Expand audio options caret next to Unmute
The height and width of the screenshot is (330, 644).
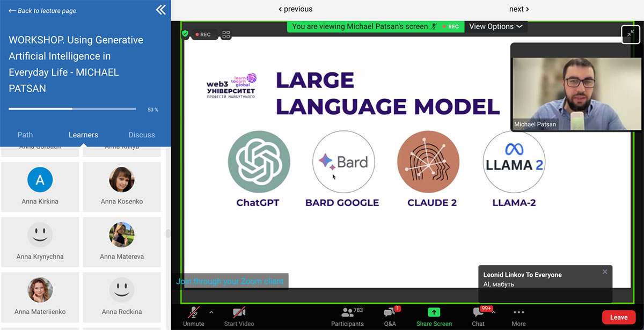click(x=211, y=312)
